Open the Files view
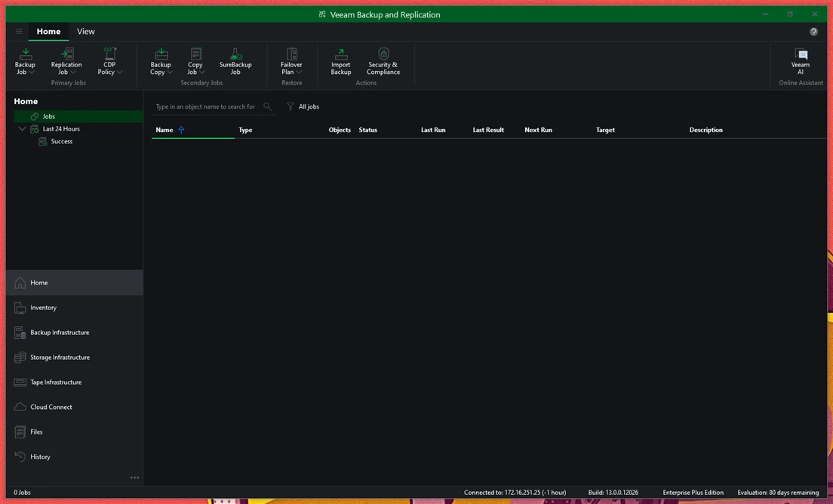Screen dimensions: 833x504 click(75, 432)
